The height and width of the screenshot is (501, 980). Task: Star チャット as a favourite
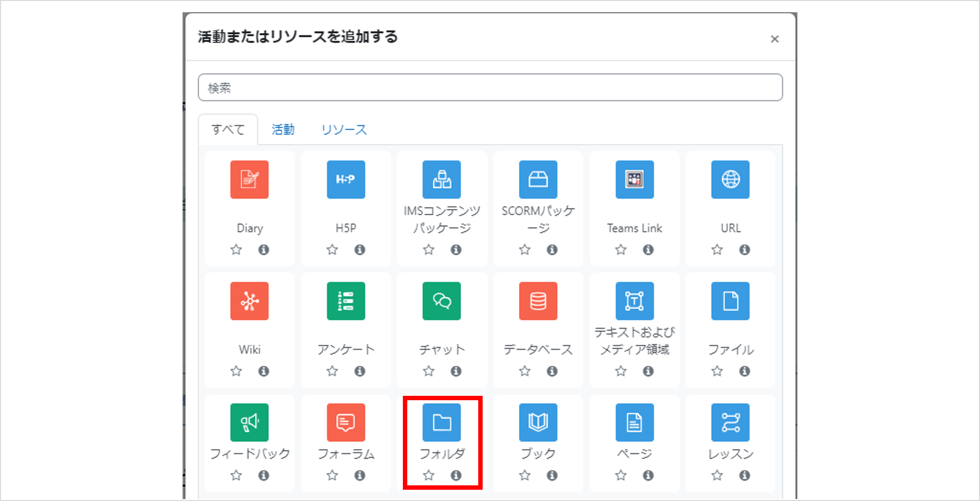coord(429,371)
